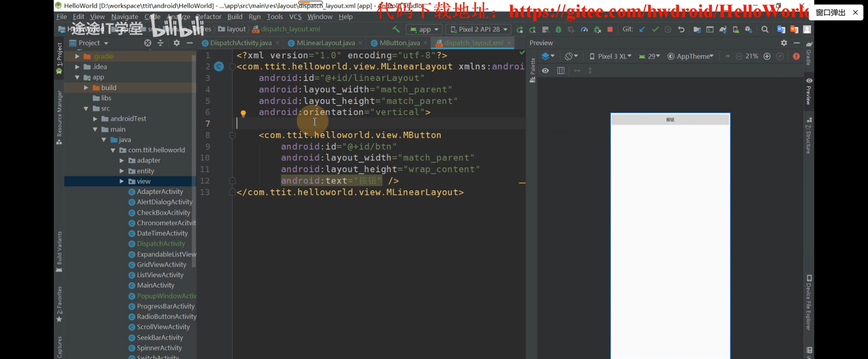Open the VCS menu
Viewport: 868px width, 359px height.
pyautogui.click(x=295, y=16)
